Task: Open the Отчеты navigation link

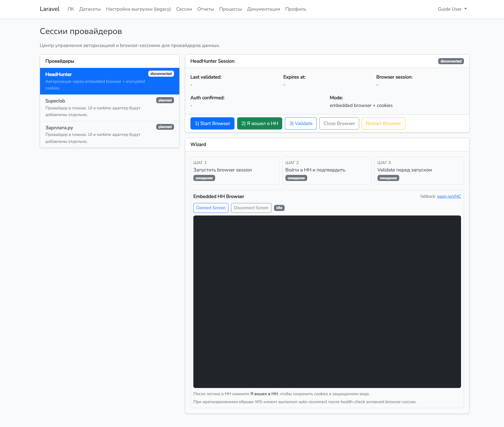Action: (x=205, y=9)
